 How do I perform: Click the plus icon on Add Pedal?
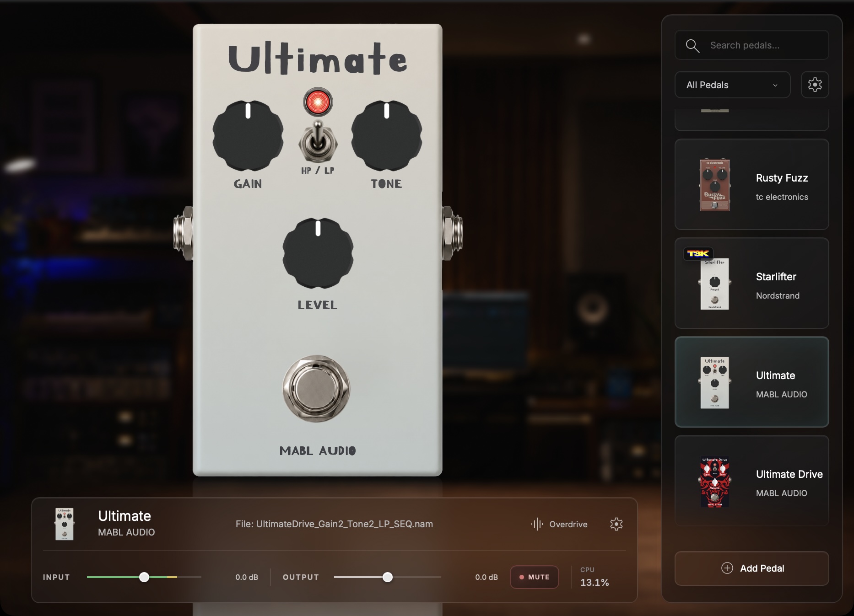click(727, 568)
